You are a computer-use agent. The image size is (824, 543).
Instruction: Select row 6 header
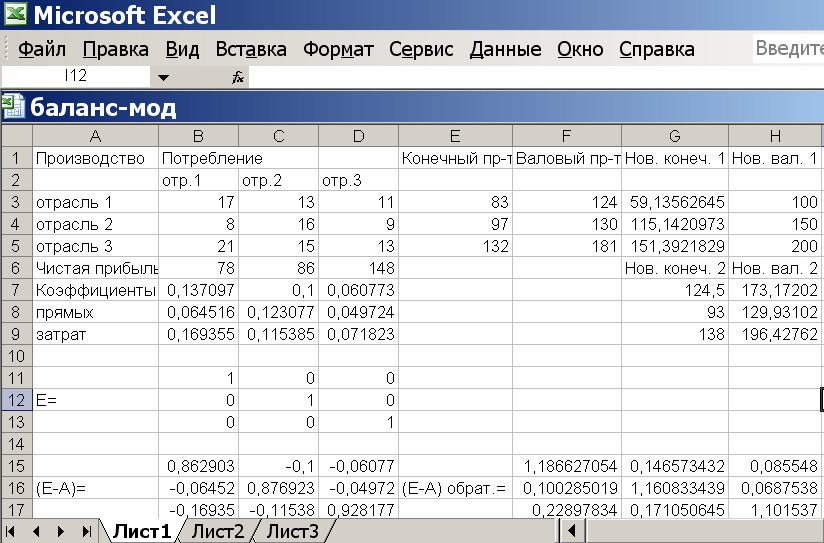[17, 268]
